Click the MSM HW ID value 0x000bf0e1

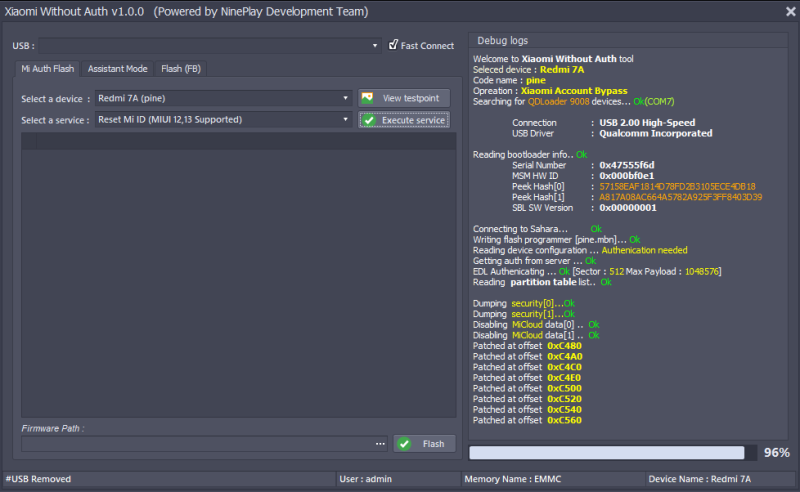[627, 176]
